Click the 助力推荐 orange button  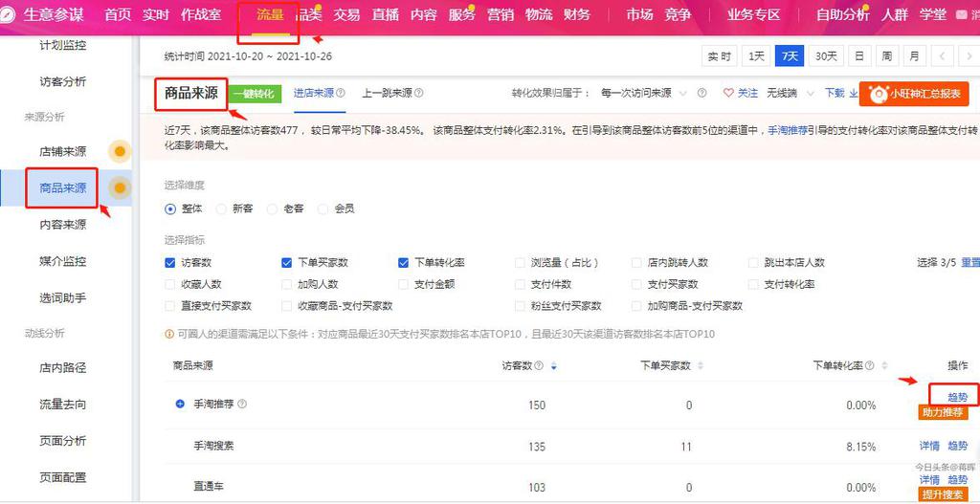[943, 412]
